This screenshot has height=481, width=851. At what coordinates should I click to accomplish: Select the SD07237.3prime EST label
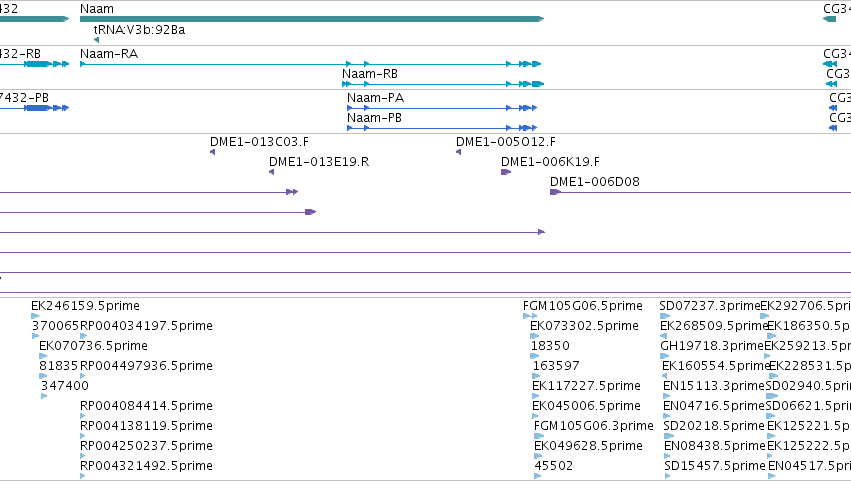pyautogui.click(x=709, y=306)
